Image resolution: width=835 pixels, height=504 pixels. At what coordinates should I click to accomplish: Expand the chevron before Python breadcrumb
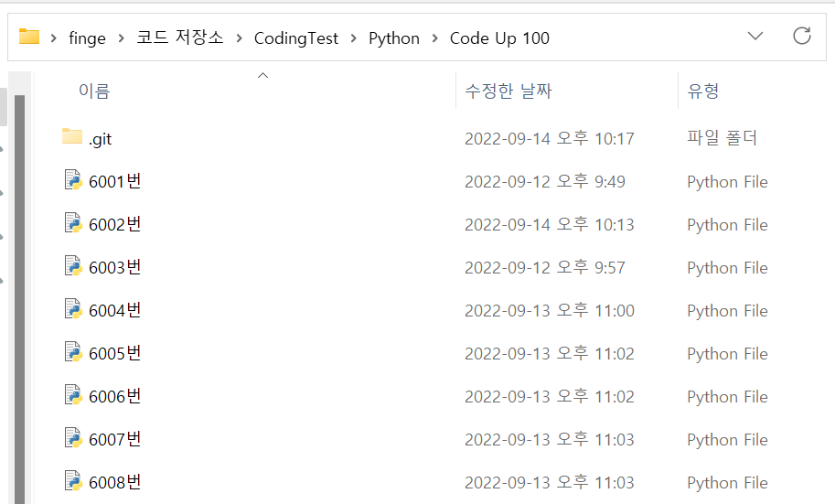pos(354,38)
